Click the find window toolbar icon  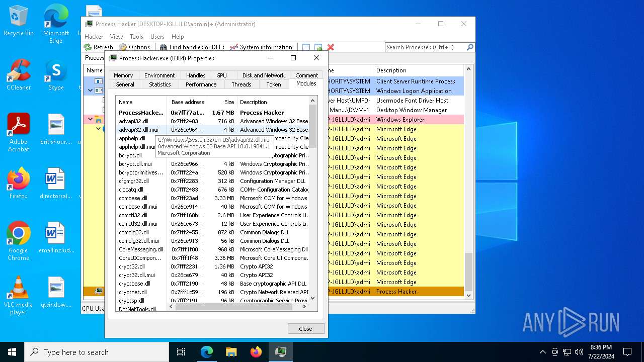click(306, 47)
